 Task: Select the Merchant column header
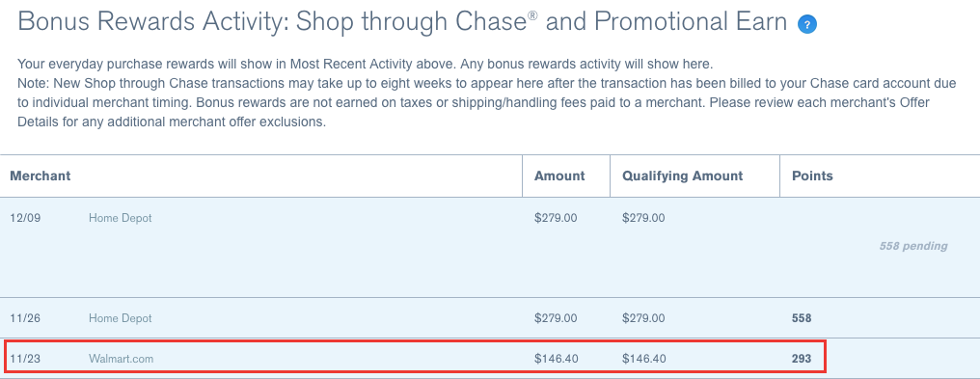point(40,176)
